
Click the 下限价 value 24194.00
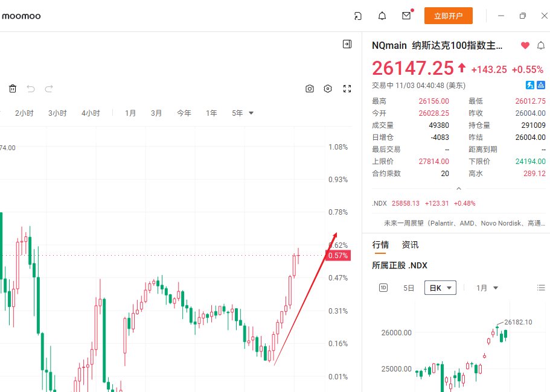[530, 161]
